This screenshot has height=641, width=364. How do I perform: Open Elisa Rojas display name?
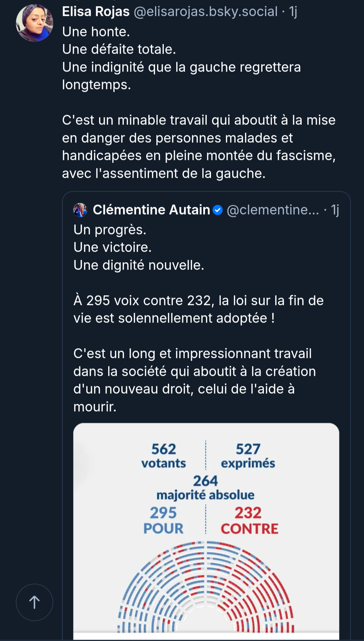[96, 11]
